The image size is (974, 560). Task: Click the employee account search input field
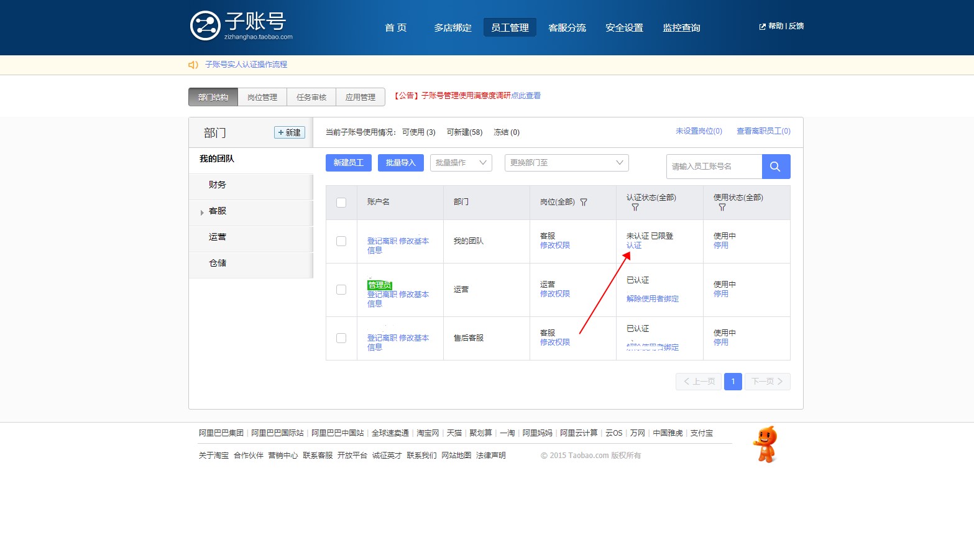(x=714, y=167)
